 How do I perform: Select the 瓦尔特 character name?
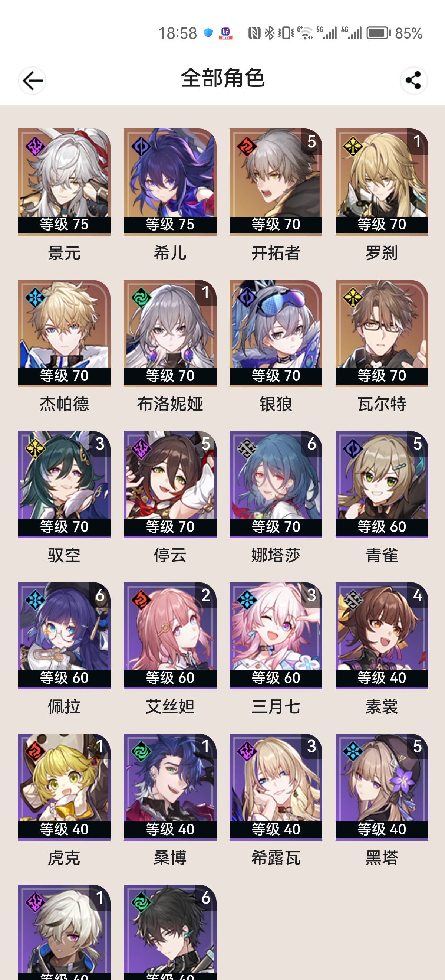(x=382, y=404)
